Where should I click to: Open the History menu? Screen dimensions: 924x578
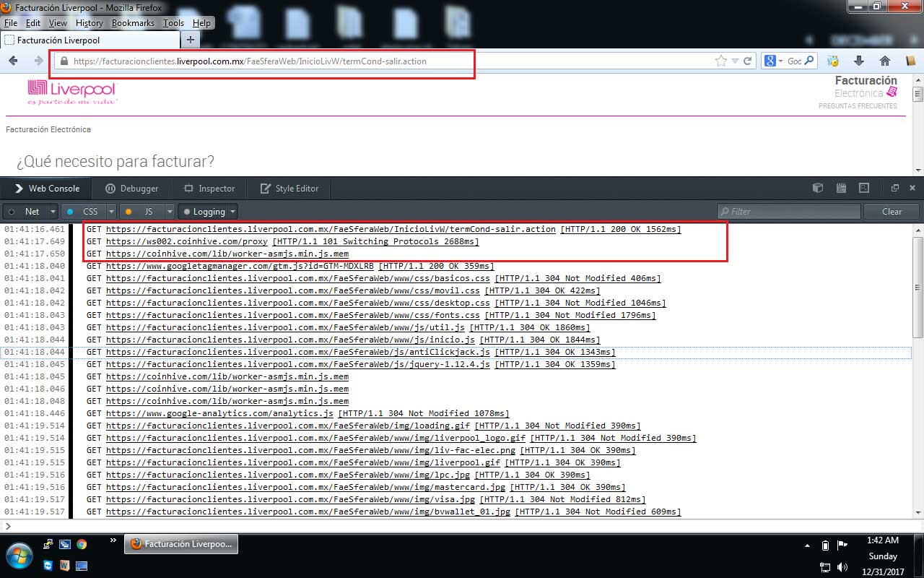tap(90, 23)
